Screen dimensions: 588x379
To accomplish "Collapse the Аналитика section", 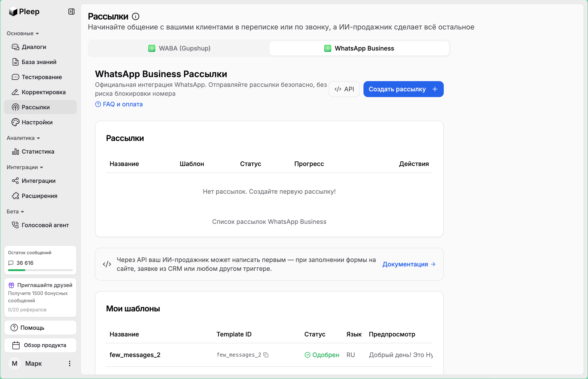I will tap(23, 138).
